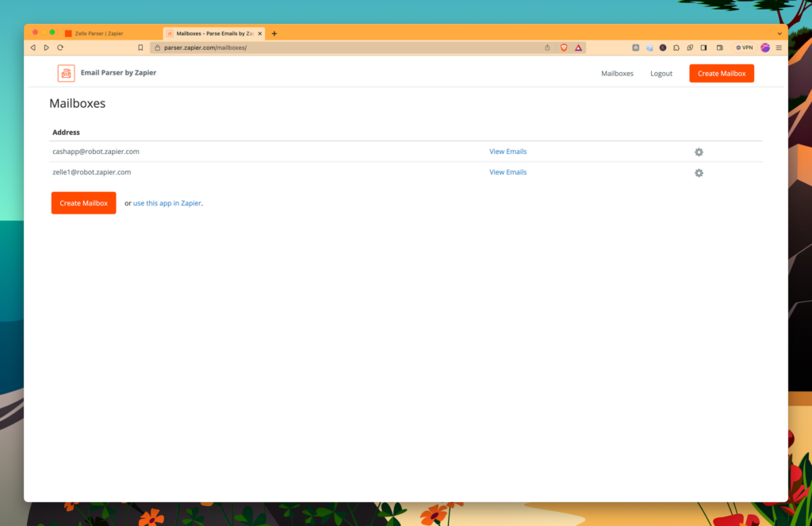Click the orange Create Mailbox header button
The image size is (812, 526).
point(721,74)
